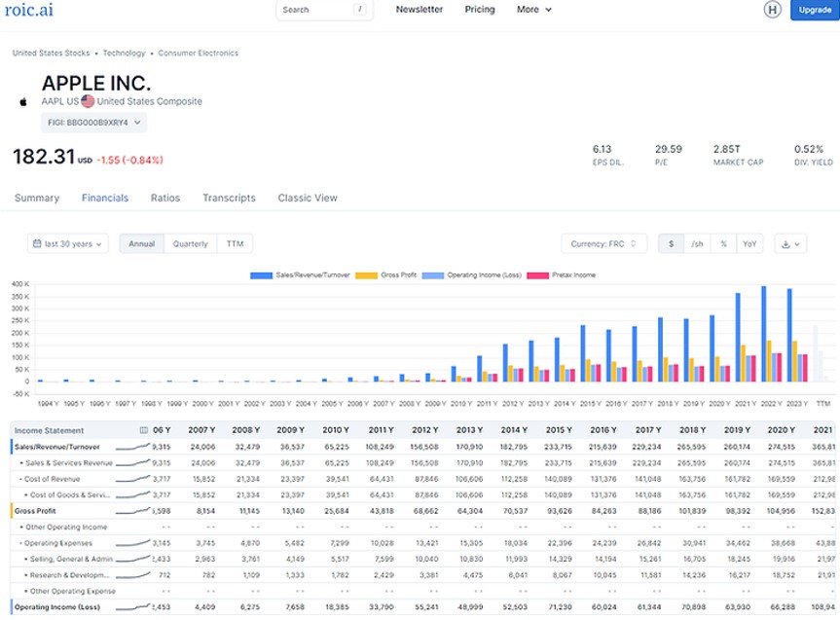Toggle Pretax Income legend series

[562, 274]
